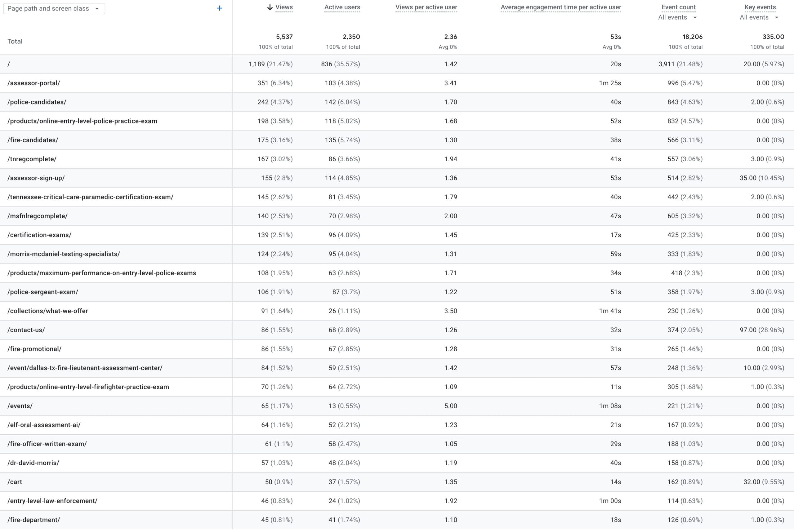Click Average engagement time per active user header
This screenshot has height=532, width=794.
coord(561,7)
